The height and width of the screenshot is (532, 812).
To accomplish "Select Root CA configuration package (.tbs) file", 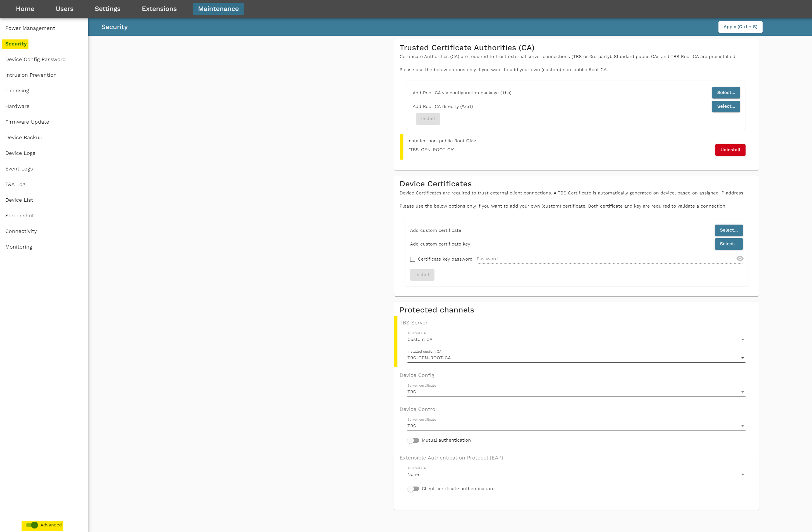I will pos(726,93).
